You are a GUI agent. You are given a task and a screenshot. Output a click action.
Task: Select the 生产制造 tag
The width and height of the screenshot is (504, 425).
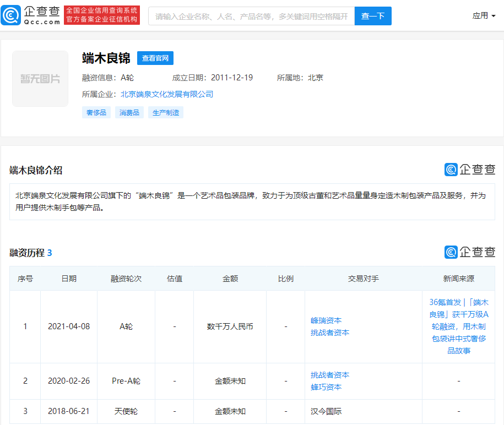tap(166, 112)
